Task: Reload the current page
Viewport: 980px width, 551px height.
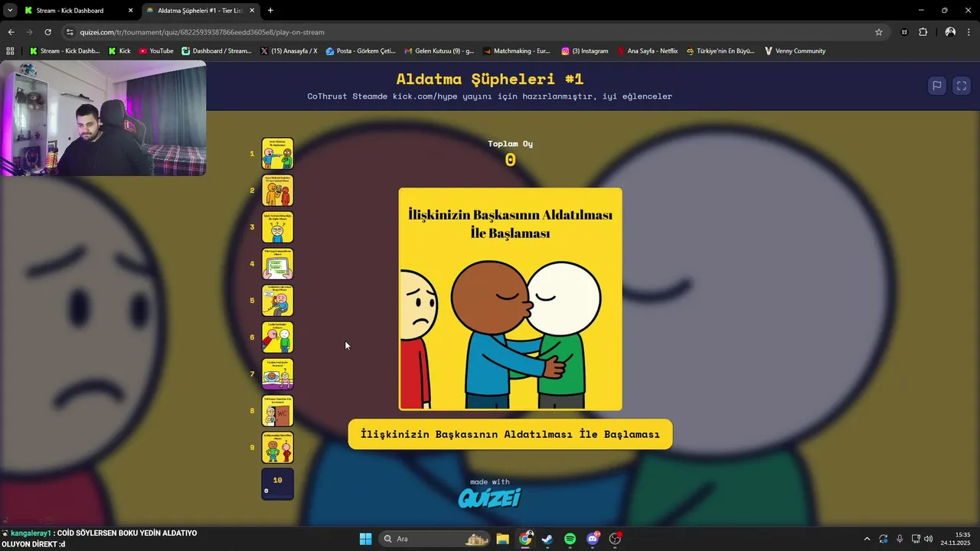Action: tap(47, 32)
